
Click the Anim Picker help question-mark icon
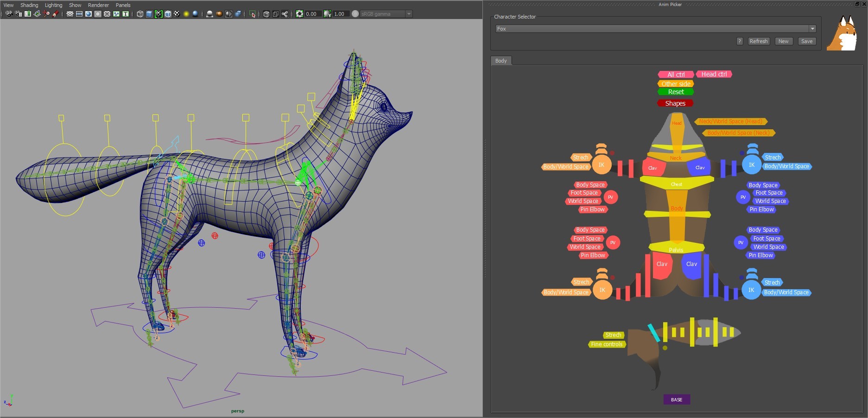point(739,41)
